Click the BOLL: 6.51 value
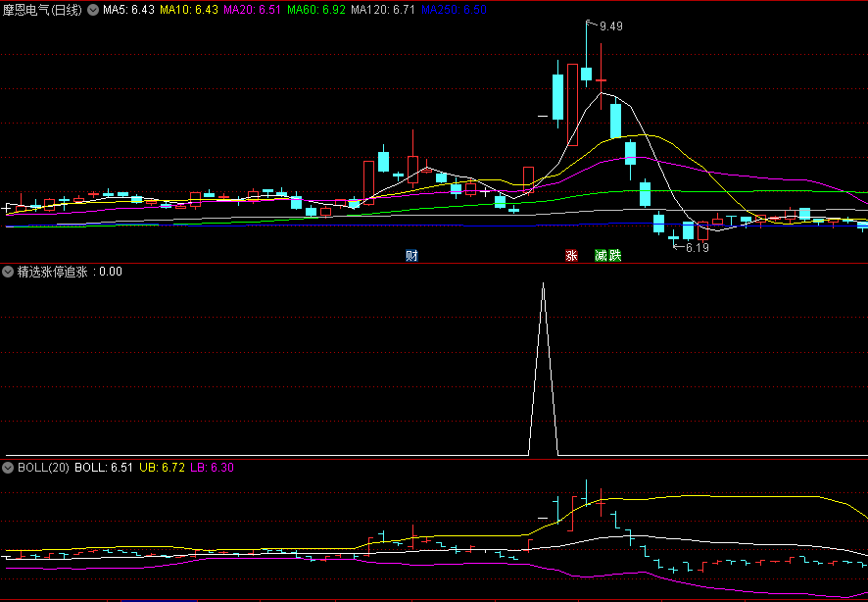The height and width of the screenshot is (602, 868). pyautogui.click(x=104, y=468)
